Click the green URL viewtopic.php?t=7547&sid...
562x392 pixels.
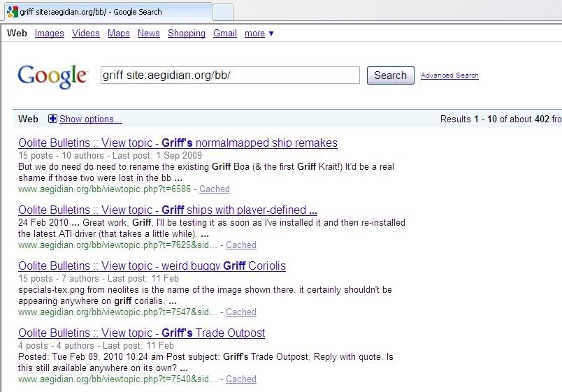pyautogui.click(x=117, y=312)
